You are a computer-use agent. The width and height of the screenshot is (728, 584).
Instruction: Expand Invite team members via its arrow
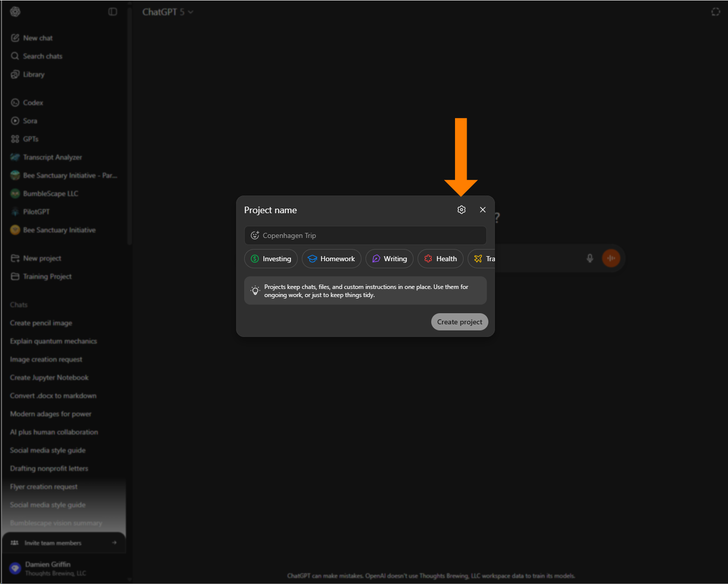coord(113,542)
